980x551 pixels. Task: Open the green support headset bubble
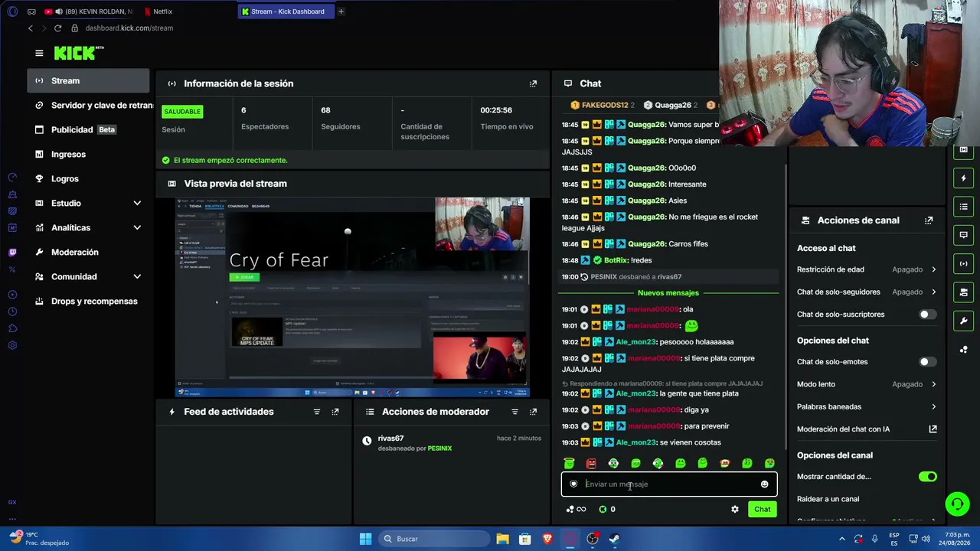(x=957, y=504)
